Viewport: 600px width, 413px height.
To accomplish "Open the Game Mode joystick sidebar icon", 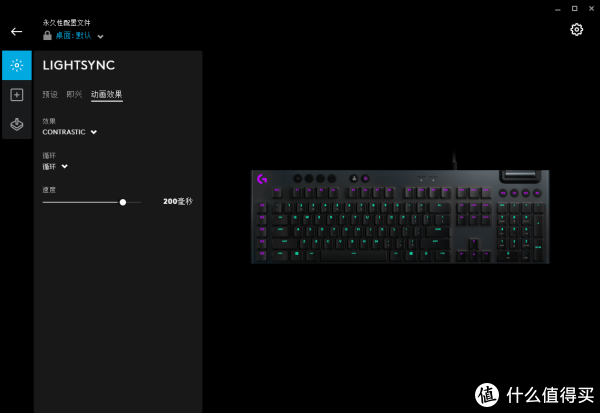I will 17,124.
